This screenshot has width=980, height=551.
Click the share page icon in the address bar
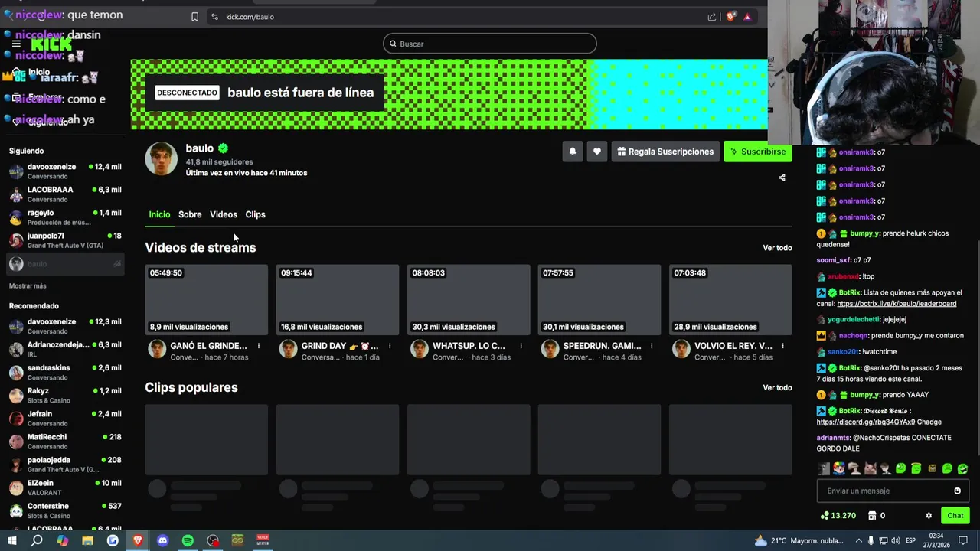point(712,17)
